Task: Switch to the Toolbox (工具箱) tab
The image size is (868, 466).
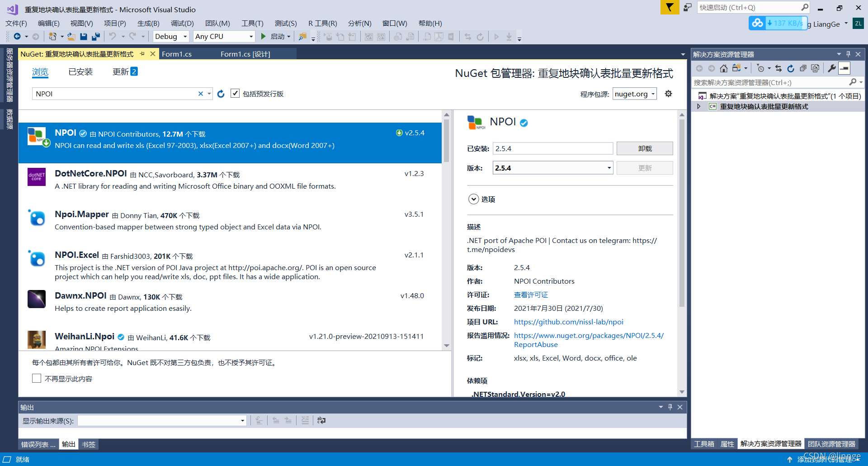Action: 704,444
